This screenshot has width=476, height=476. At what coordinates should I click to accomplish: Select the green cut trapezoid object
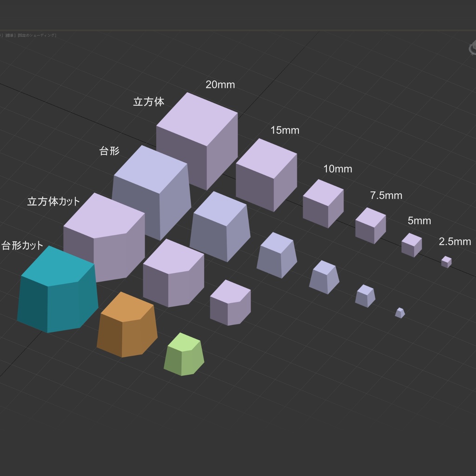coord(184,354)
